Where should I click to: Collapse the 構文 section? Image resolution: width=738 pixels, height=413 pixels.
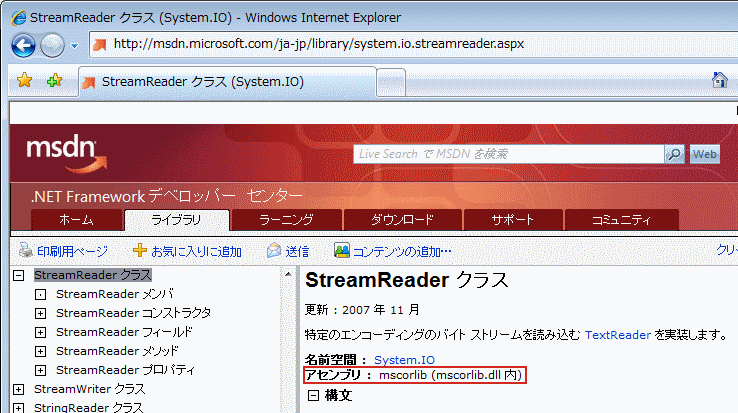point(313,396)
